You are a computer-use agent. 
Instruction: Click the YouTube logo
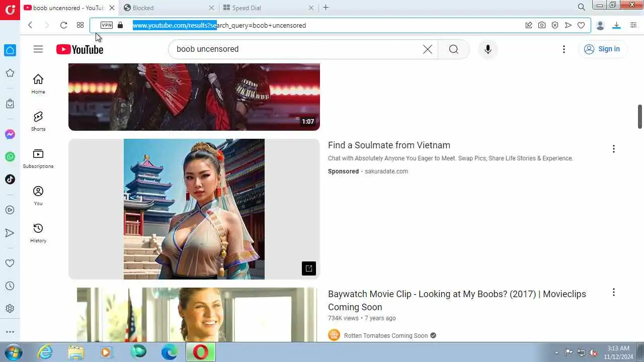[x=79, y=49]
